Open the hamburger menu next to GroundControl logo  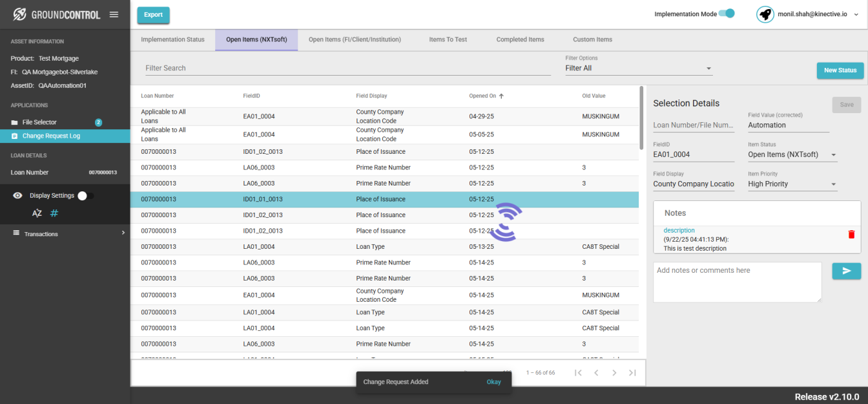[114, 14]
